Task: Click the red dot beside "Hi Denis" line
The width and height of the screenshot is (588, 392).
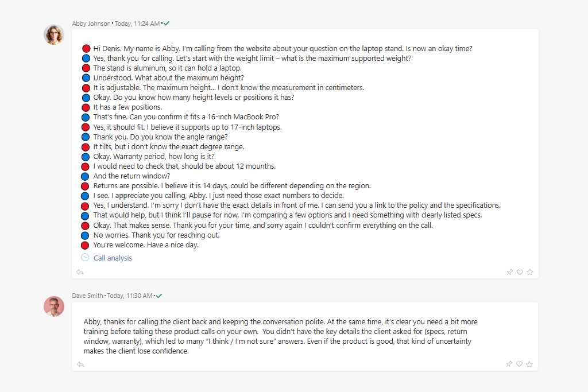Action: point(86,49)
